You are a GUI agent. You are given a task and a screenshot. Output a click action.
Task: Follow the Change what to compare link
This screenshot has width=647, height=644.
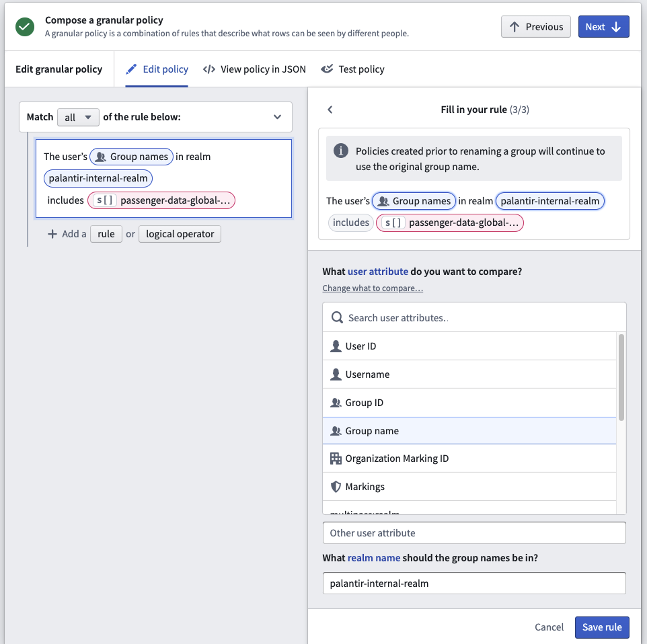pos(373,288)
